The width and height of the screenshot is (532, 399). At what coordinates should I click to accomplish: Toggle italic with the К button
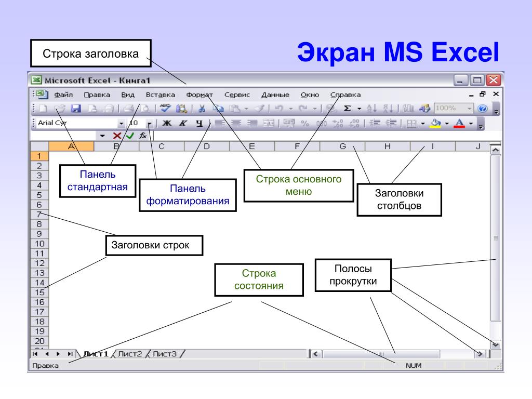[x=183, y=123]
